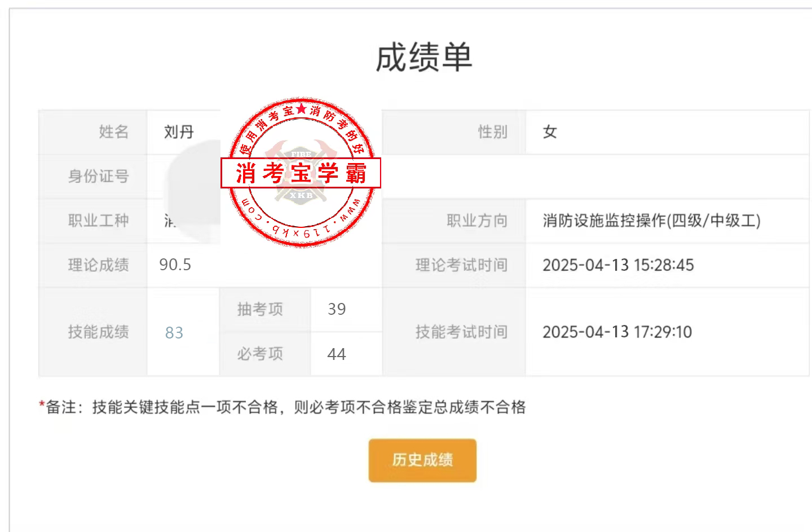Click the 理论成绩 label cell
812x532 pixels.
point(93,265)
